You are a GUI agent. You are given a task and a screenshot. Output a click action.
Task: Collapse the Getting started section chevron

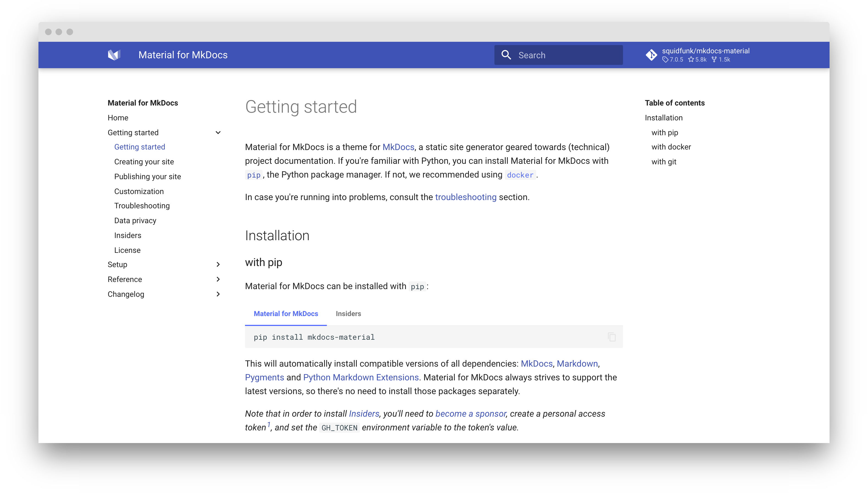click(218, 132)
